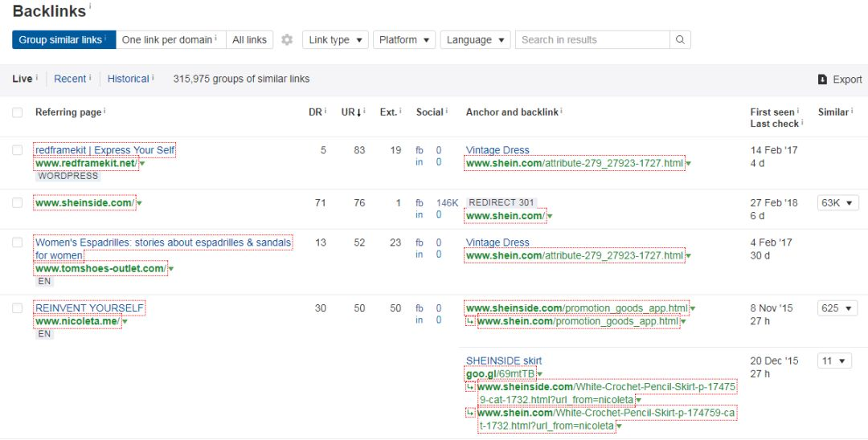
Task: Click the EN tag under www.nicoleta.me/
Action: click(44, 335)
